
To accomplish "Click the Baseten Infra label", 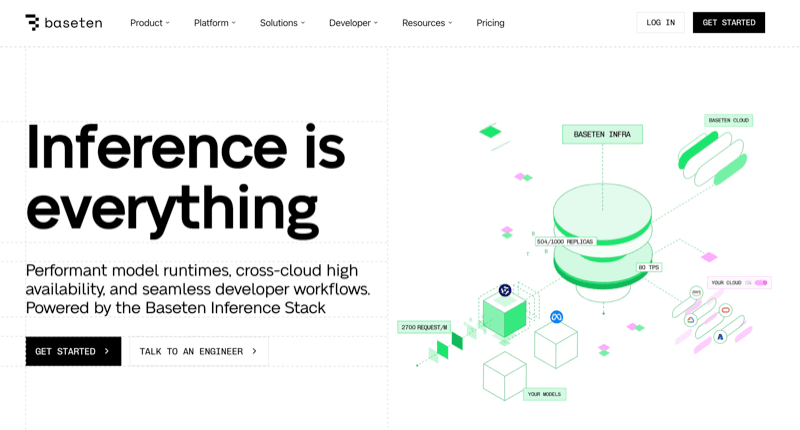I will [602, 134].
